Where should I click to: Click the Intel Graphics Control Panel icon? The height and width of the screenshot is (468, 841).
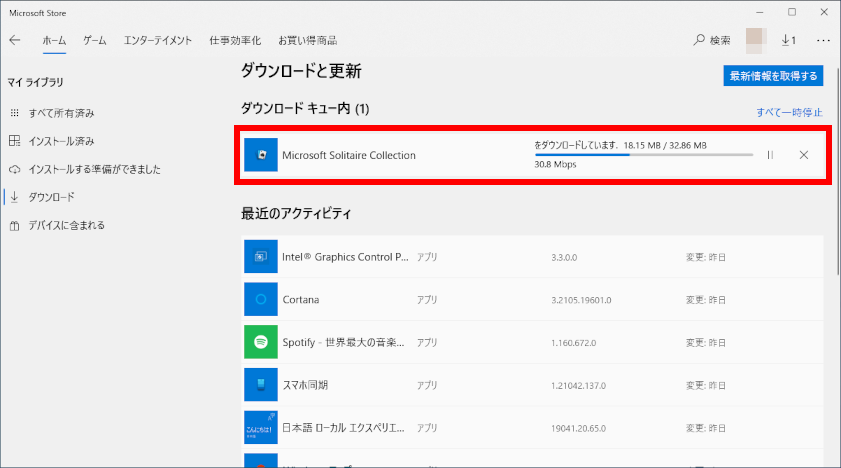[261, 256]
